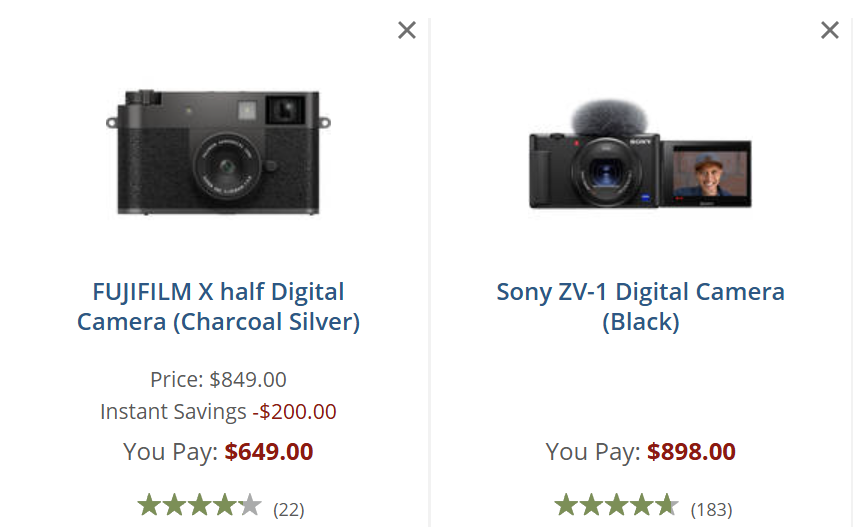The image size is (853, 527).
Task: Click second star of Sony ZV-1 rating
Action: [x=591, y=506]
